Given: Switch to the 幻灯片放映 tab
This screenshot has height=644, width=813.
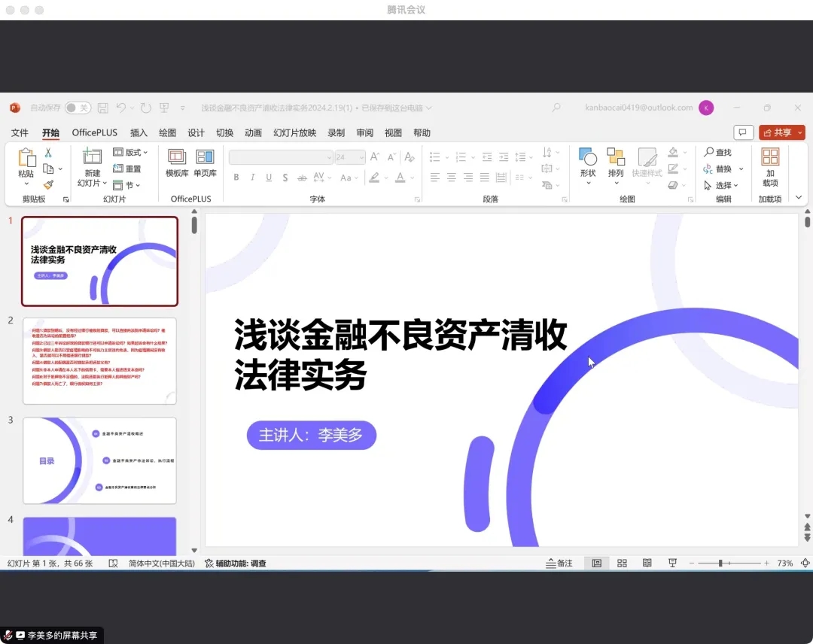Looking at the screenshot, I should 294,132.
